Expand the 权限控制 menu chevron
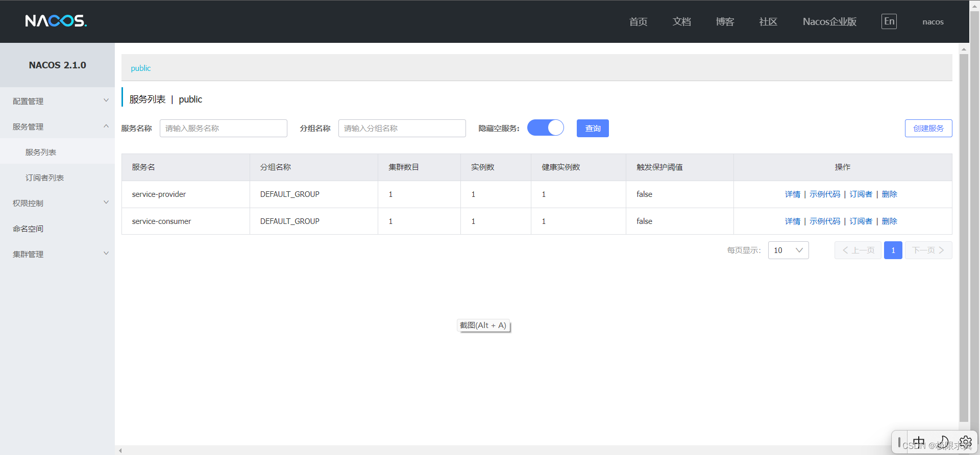Image resolution: width=980 pixels, height=455 pixels. pyautogui.click(x=106, y=203)
